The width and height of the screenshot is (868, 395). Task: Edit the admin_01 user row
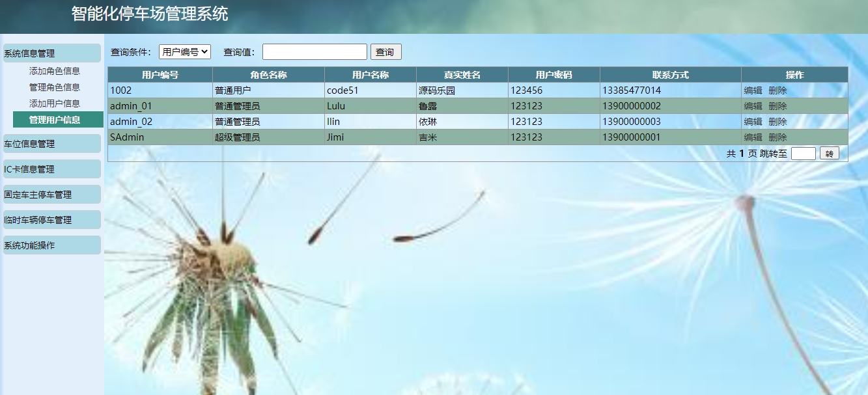[x=753, y=106]
